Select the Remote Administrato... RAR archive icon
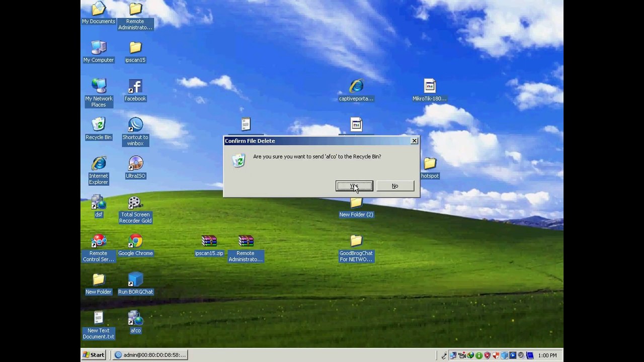644x362 pixels. pyautogui.click(x=246, y=248)
